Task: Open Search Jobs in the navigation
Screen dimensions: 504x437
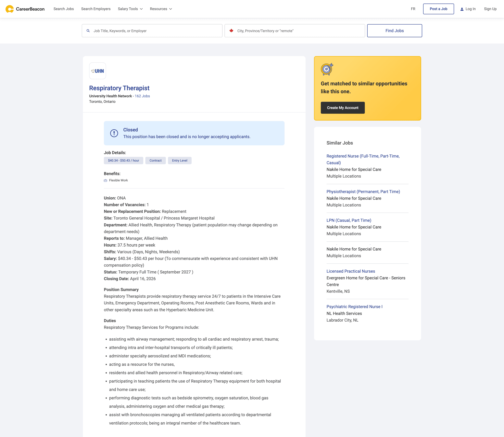Action: [63, 9]
